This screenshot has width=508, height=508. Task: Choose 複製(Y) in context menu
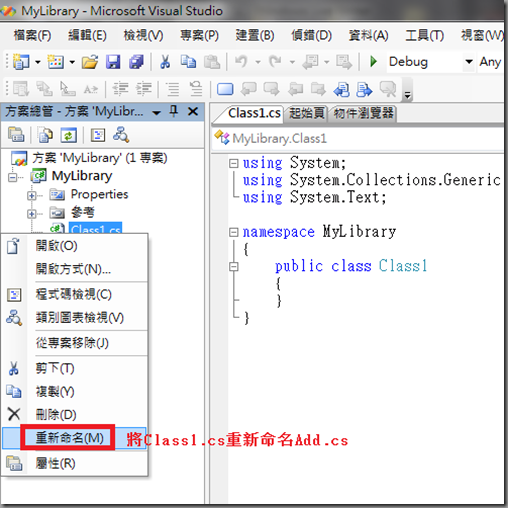[74, 391]
